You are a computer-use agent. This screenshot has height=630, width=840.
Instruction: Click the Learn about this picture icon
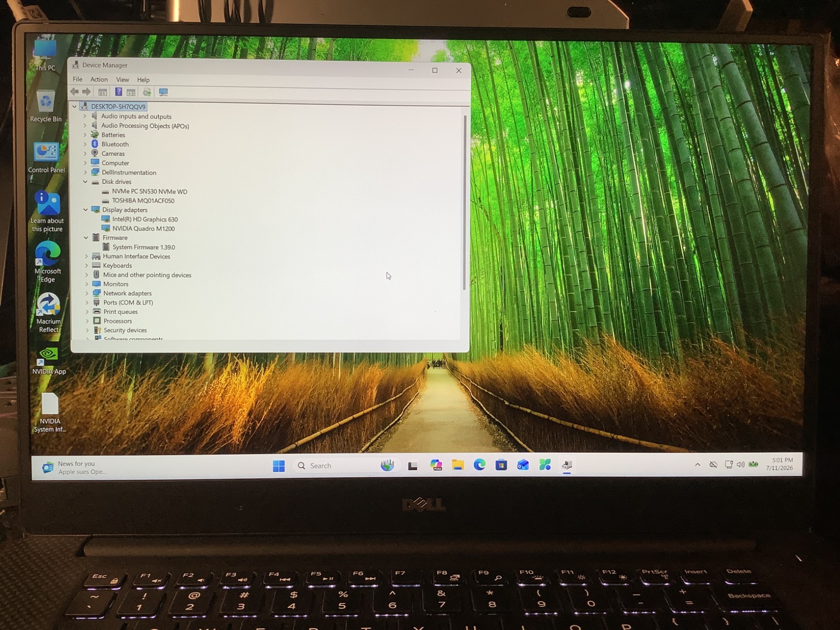(x=47, y=212)
